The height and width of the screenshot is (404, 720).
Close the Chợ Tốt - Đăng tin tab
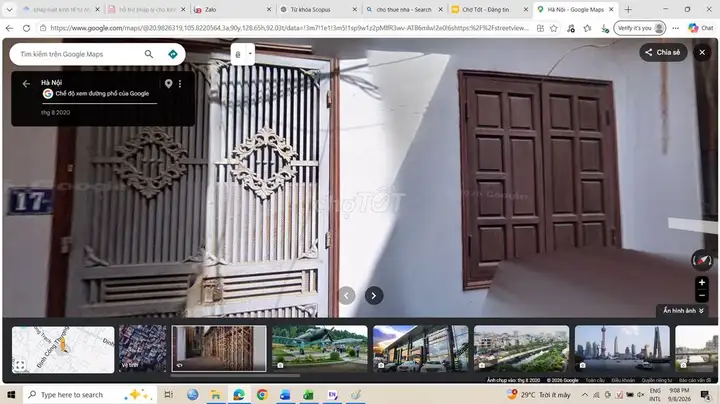coord(526,9)
